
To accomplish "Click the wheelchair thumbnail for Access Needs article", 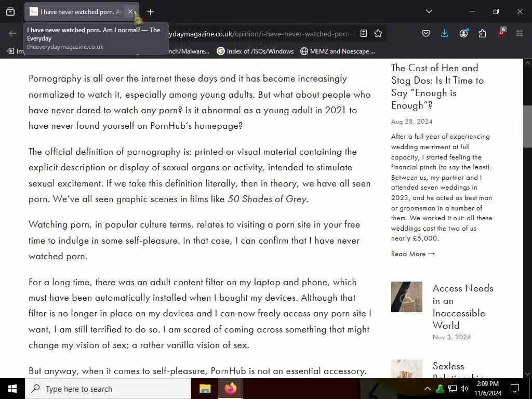I will pyautogui.click(x=406, y=297).
